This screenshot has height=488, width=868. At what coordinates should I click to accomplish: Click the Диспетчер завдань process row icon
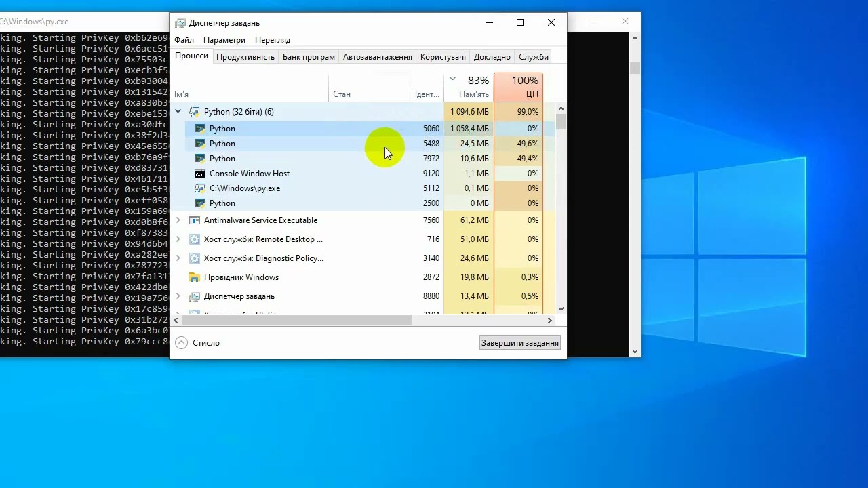195,296
